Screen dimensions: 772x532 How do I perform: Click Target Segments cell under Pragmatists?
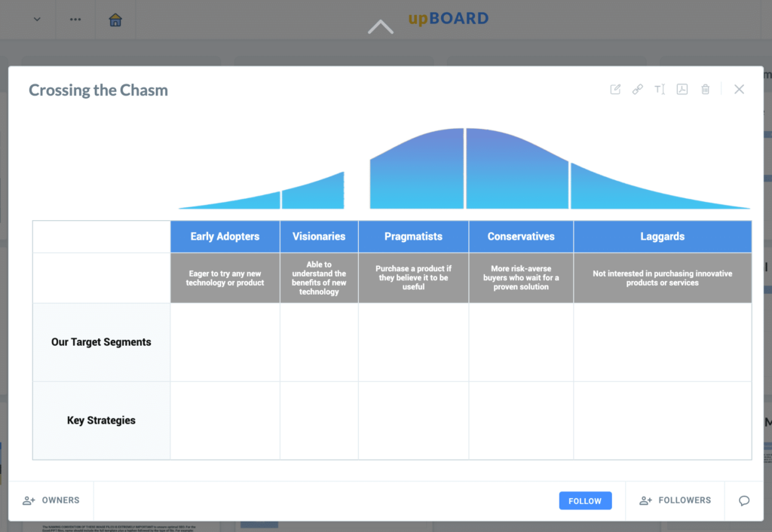pos(414,343)
